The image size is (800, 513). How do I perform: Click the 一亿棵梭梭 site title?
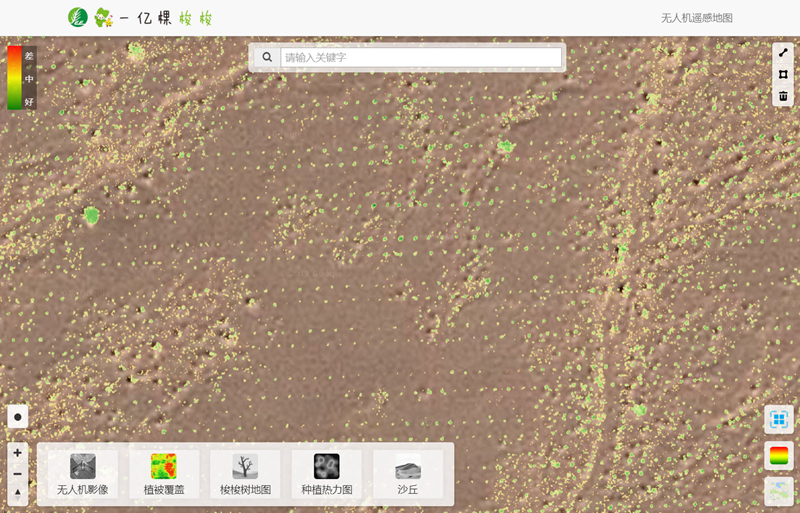click(x=166, y=18)
